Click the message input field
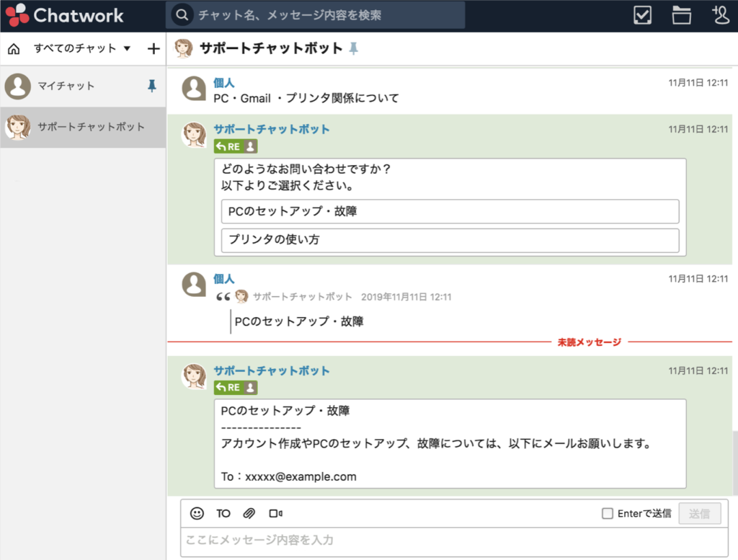This screenshot has height=560, width=738. point(432,542)
